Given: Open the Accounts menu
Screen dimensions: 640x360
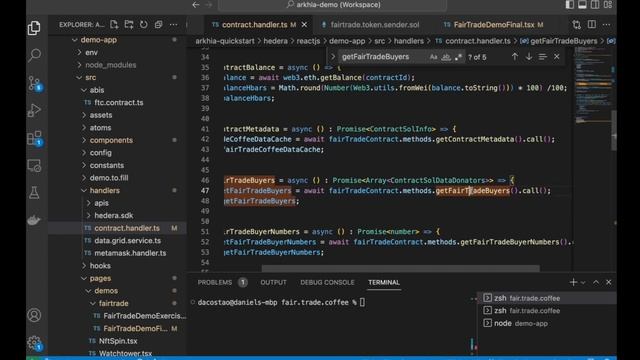Looking at the screenshot, I should [34, 315].
